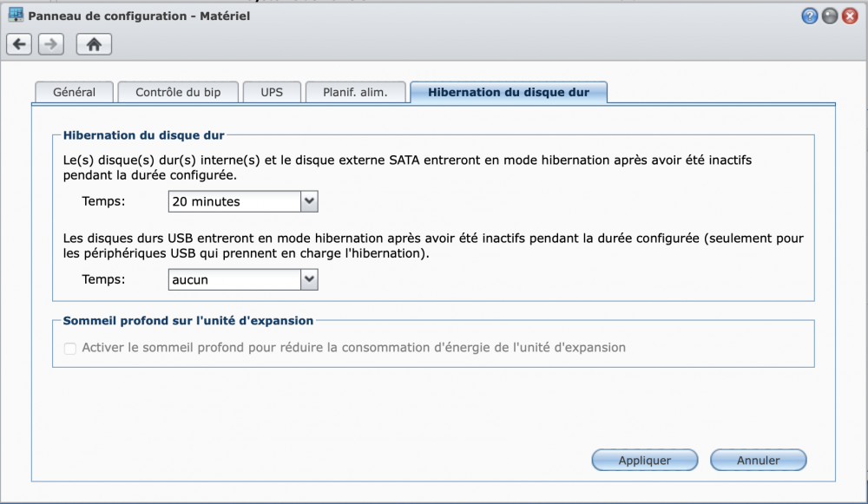Go to the control panel home
The width and height of the screenshot is (868, 504).
[x=94, y=44]
